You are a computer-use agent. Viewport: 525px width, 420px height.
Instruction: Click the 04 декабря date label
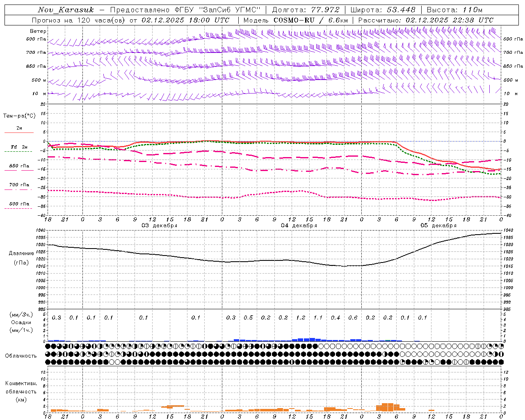click(x=299, y=226)
